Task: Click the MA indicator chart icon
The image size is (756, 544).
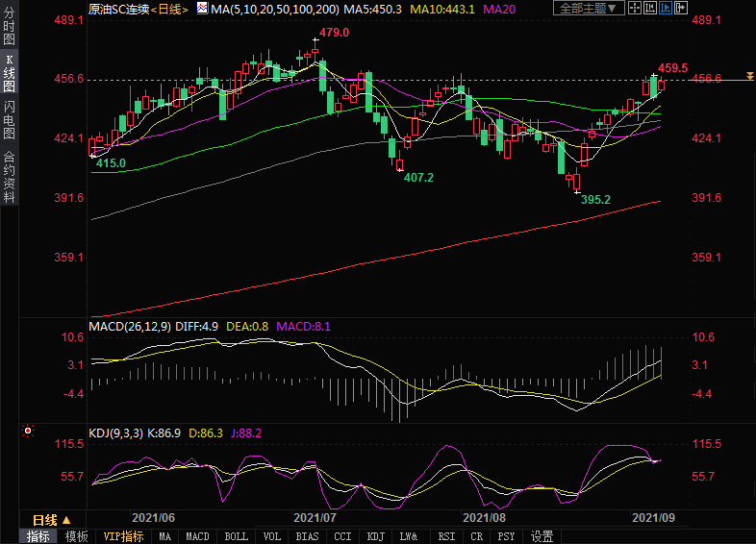Action: tap(202, 9)
